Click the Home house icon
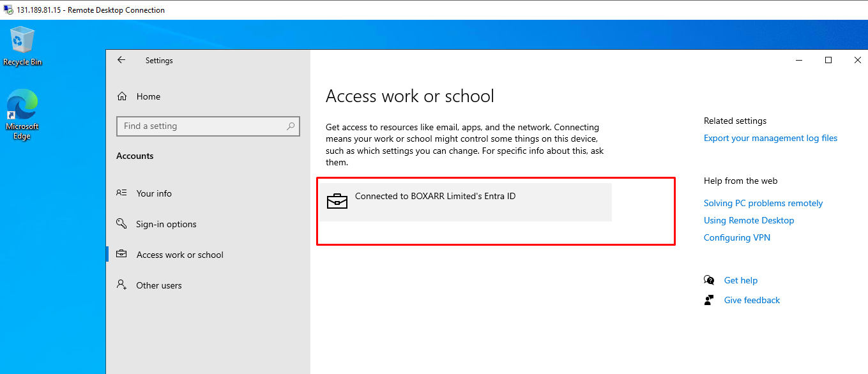The width and height of the screenshot is (868, 374). 122,96
